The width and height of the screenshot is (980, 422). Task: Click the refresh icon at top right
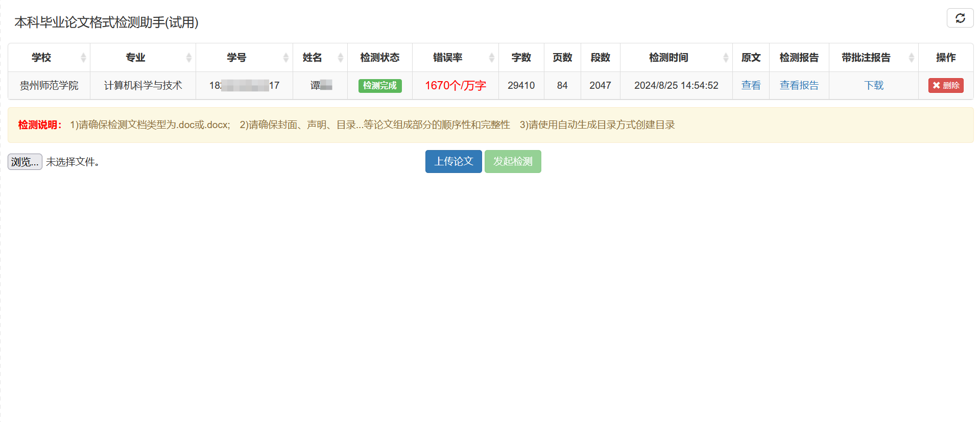[960, 18]
